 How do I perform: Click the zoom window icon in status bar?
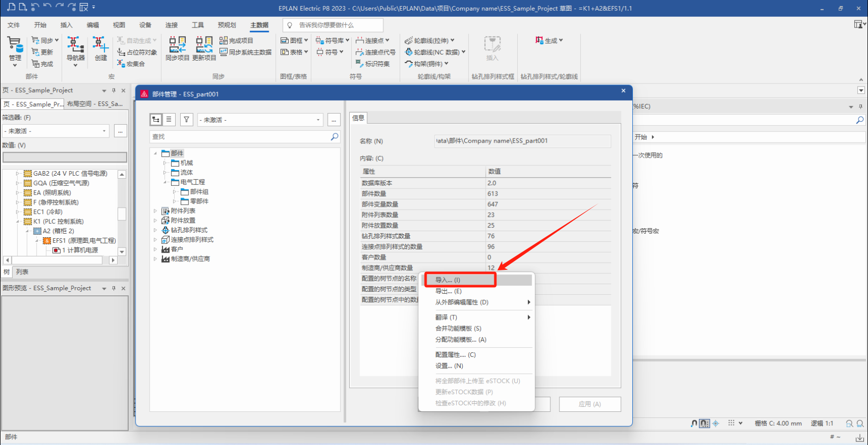[x=849, y=423]
